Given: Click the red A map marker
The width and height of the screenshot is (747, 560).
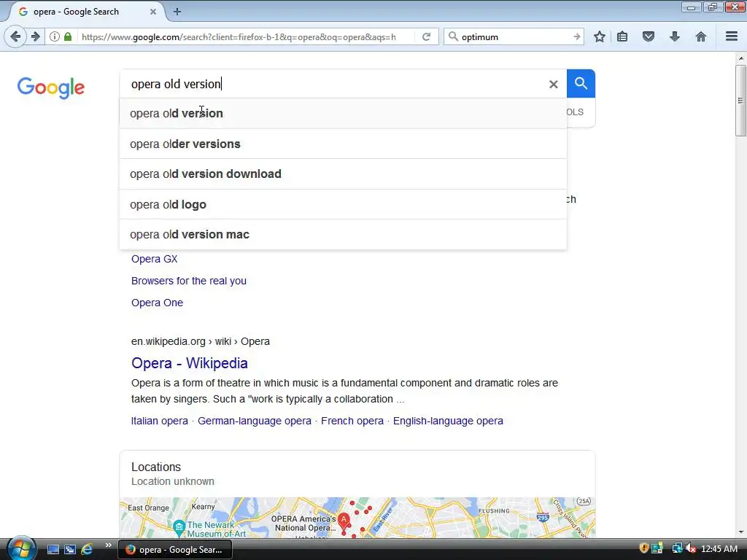Looking at the screenshot, I should pyautogui.click(x=344, y=521).
